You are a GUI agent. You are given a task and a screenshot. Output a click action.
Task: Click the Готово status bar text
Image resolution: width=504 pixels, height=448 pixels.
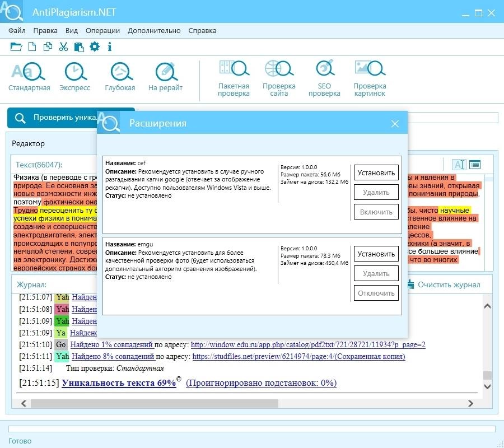click(20, 441)
